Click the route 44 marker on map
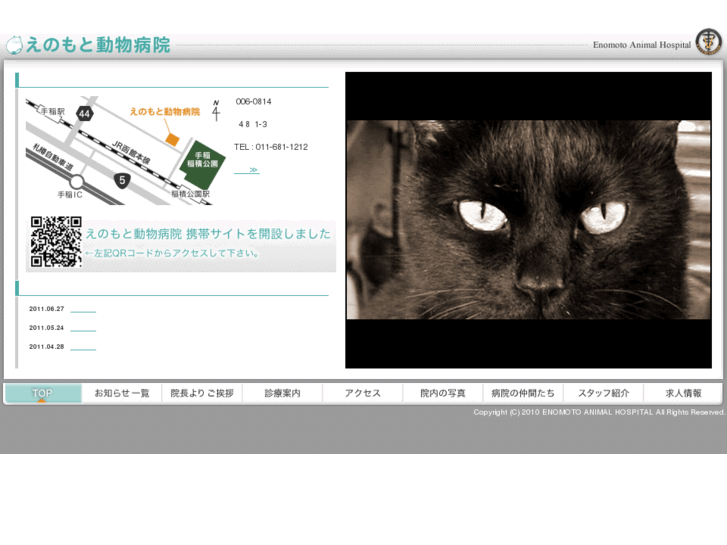The image size is (727, 545). (x=84, y=114)
